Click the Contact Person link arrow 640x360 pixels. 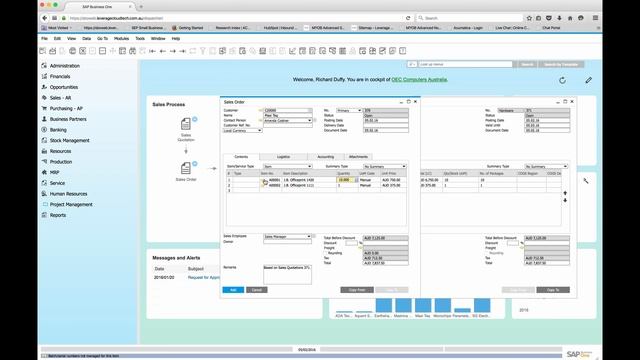pos(260,120)
